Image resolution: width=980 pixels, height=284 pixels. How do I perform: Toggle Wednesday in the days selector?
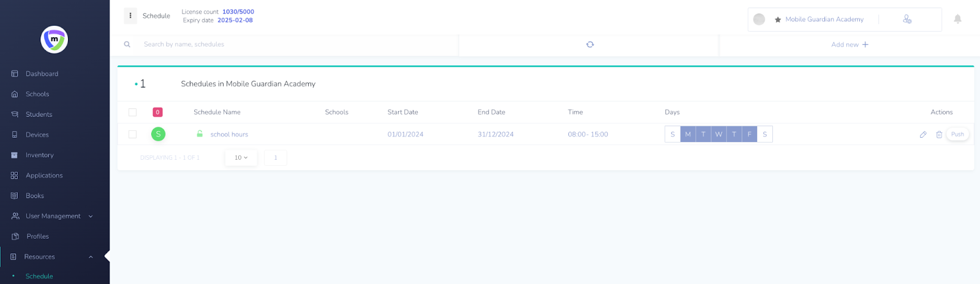[x=718, y=135]
